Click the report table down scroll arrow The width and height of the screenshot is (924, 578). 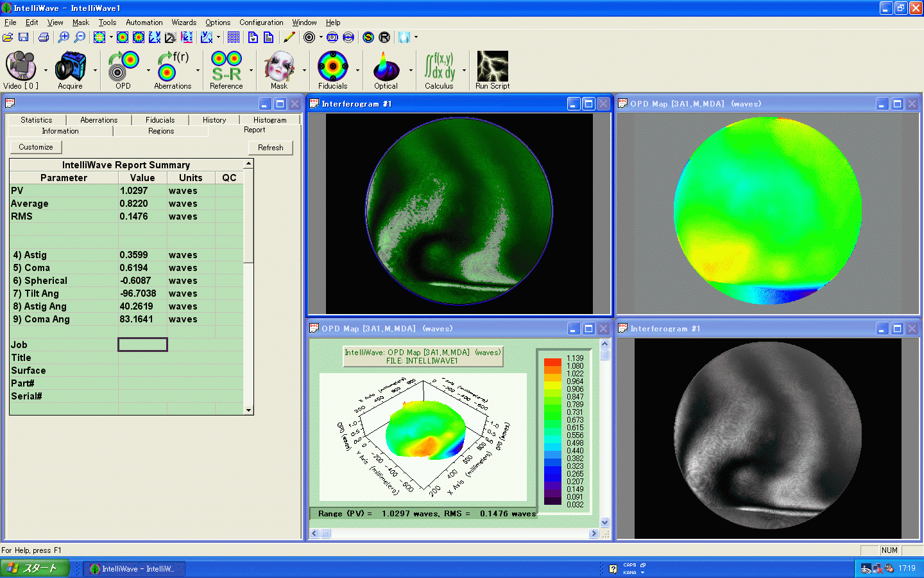point(248,410)
